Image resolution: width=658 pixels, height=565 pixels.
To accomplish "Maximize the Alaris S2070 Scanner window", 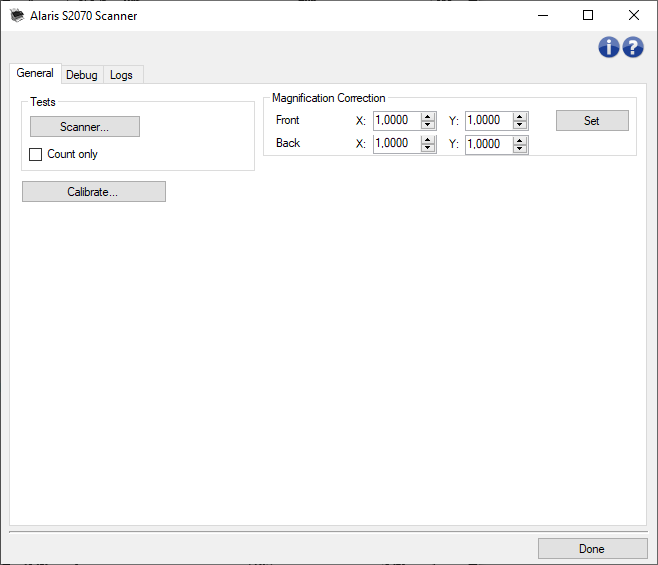I will point(588,16).
